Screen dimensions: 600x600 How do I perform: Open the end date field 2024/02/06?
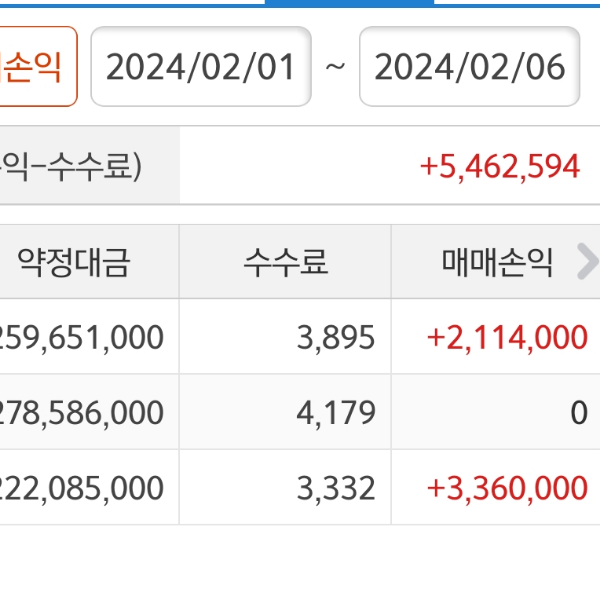pos(469,67)
